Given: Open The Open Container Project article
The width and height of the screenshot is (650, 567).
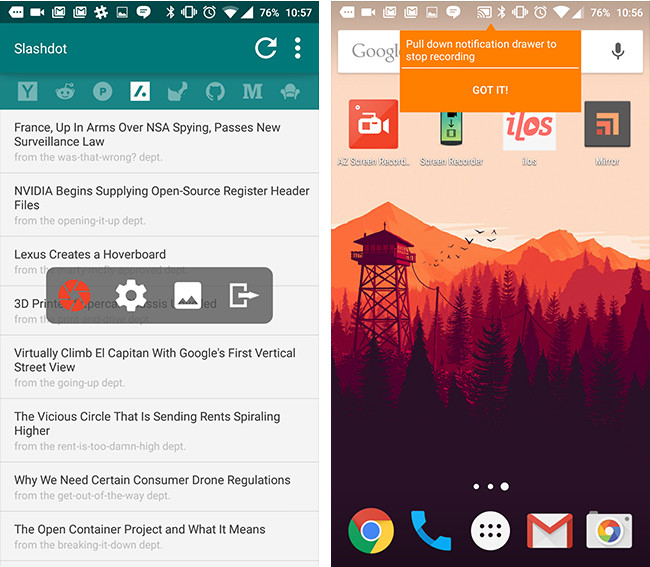Looking at the screenshot, I should [x=159, y=536].
